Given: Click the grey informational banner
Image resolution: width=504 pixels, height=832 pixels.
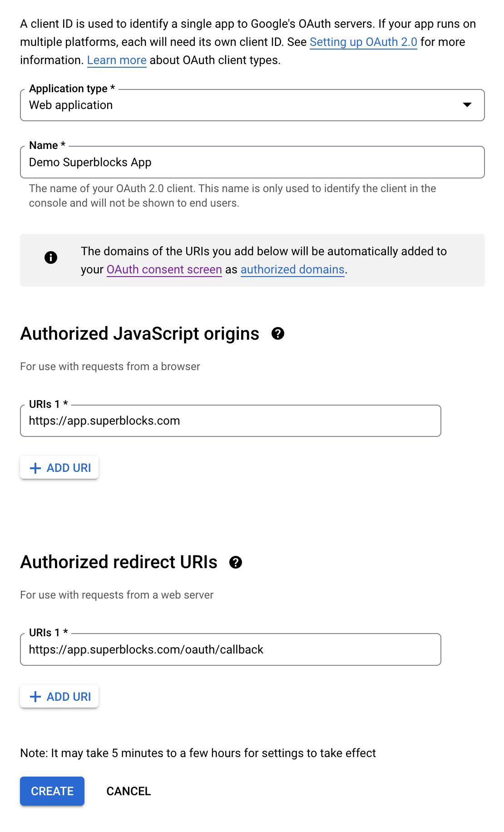Looking at the screenshot, I should click(252, 260).
